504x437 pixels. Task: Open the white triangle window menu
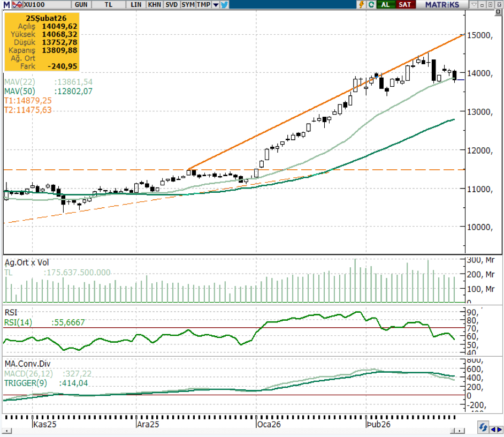[x=473, y=4]
